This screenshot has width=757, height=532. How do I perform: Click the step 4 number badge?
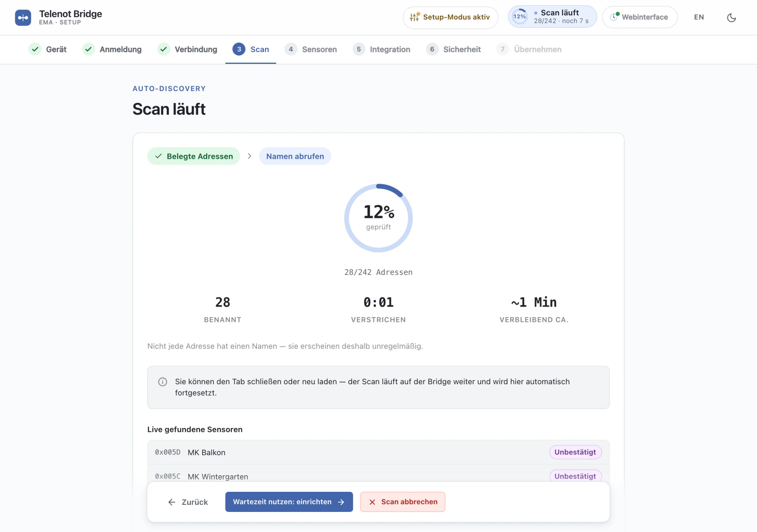tap(291, 49)
